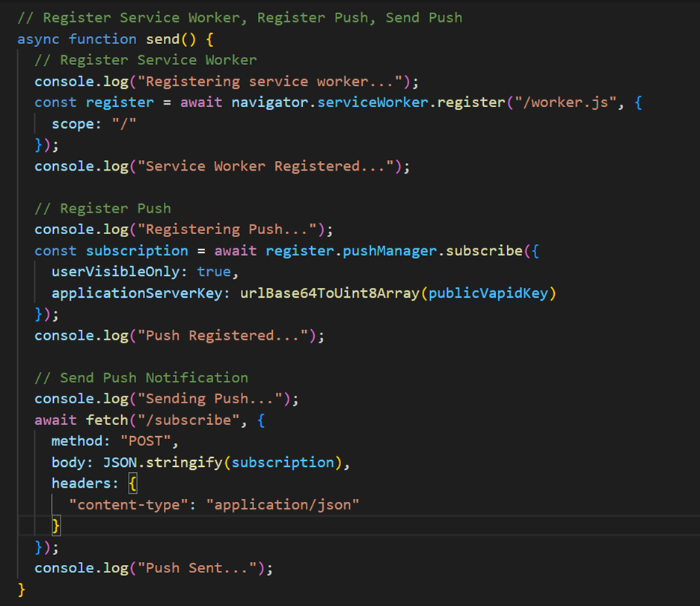Click the "content-type" header key
The width and height of the screenshot is (700, 606).
[128, 505]
